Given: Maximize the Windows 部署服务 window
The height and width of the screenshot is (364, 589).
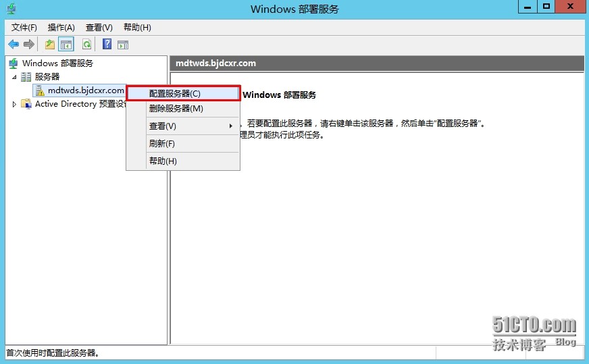Looking at the screenshot, I should coord(546,7).
